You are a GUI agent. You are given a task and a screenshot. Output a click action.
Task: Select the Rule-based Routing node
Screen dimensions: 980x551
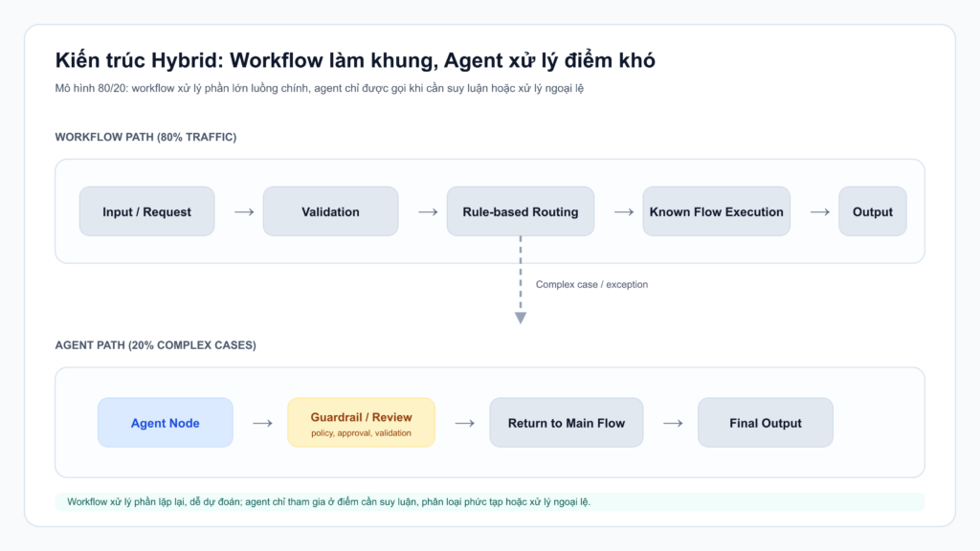coord(521,210)
